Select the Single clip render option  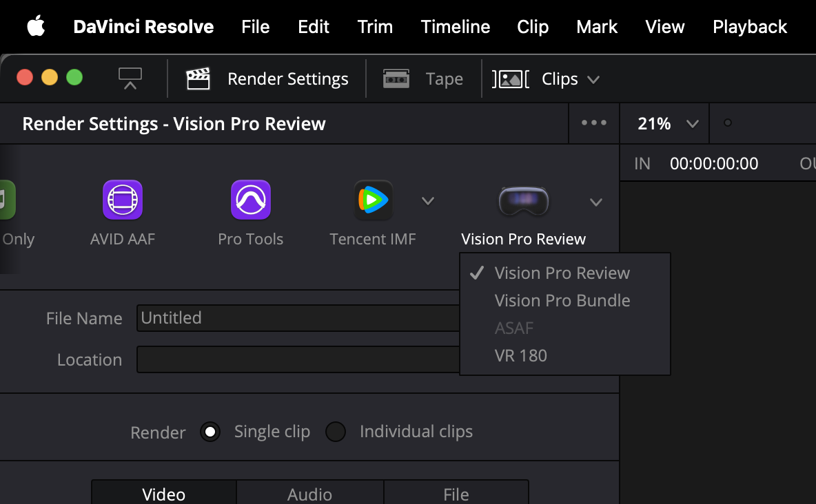210,432
